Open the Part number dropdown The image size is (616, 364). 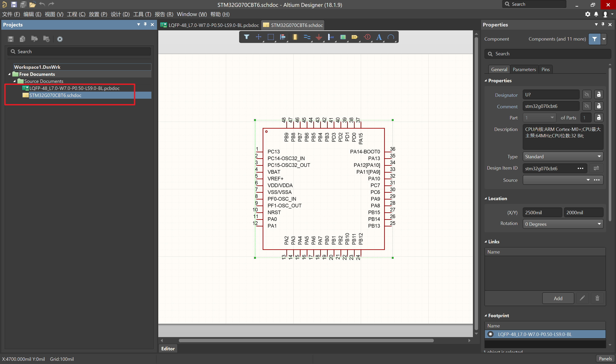[539, 118]
